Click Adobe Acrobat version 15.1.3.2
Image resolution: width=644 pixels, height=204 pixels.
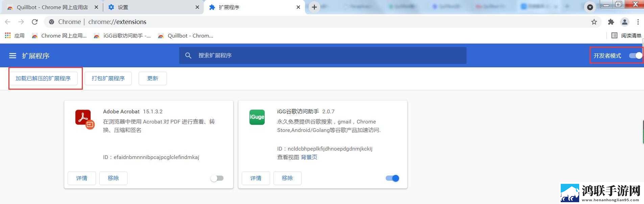tap(153, 112)
